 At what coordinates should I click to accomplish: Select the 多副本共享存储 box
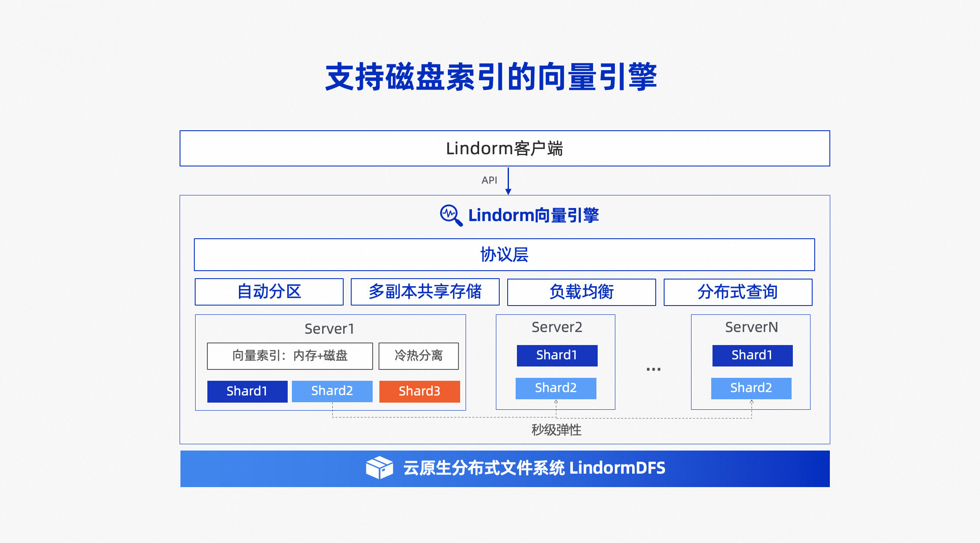[x=425, y=292]
